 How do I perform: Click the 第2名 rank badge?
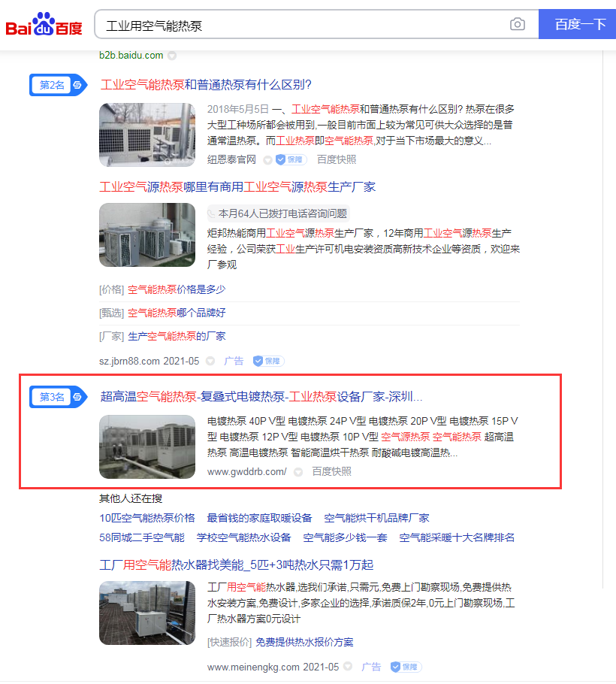pos(58,85)
